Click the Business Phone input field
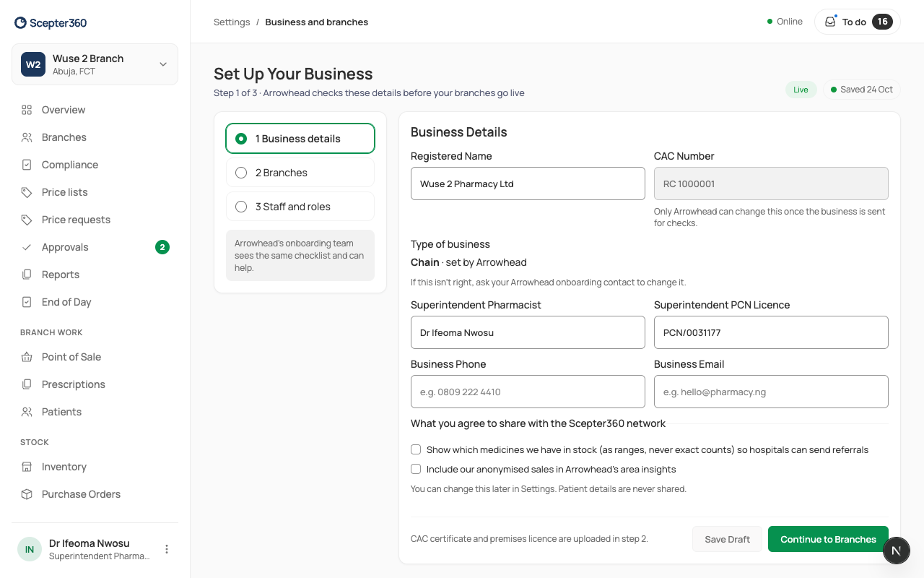Viewport: 924px width, 578px height. 528,392
